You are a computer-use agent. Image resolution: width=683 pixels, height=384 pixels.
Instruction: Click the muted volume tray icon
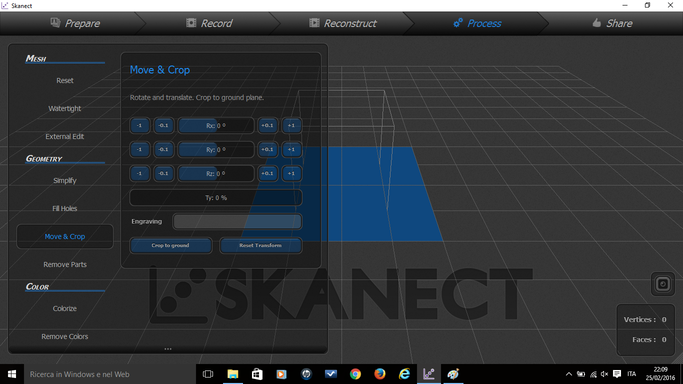coord(605,374)
